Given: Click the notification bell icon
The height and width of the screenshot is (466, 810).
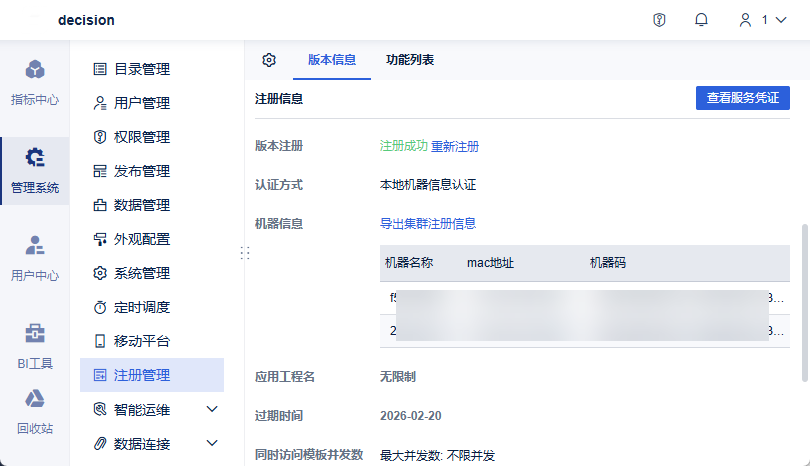Looking at the screenshot, I should 701,20.
